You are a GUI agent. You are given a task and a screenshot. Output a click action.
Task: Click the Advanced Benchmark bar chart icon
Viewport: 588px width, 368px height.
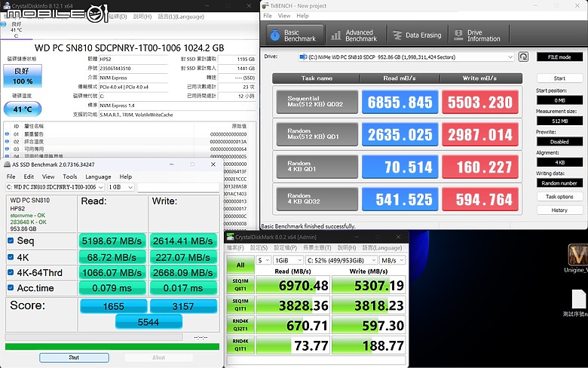[336, 35]
